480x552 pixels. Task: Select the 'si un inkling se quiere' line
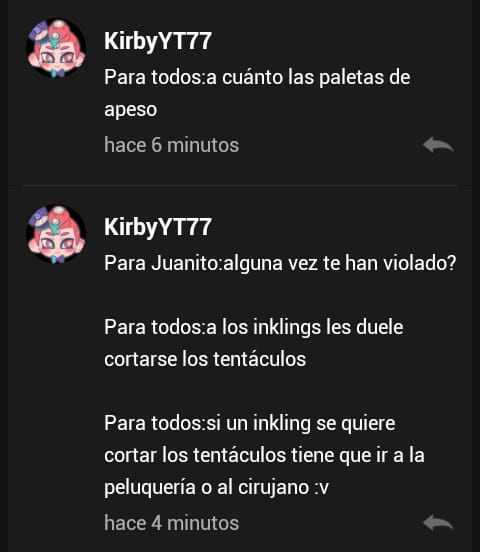pos(250,423)
